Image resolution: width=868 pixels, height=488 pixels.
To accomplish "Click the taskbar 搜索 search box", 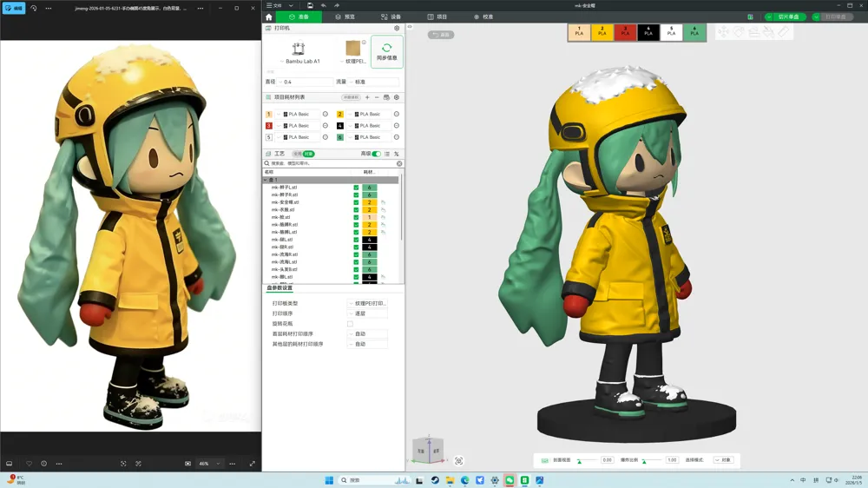I will pos(374,480).
